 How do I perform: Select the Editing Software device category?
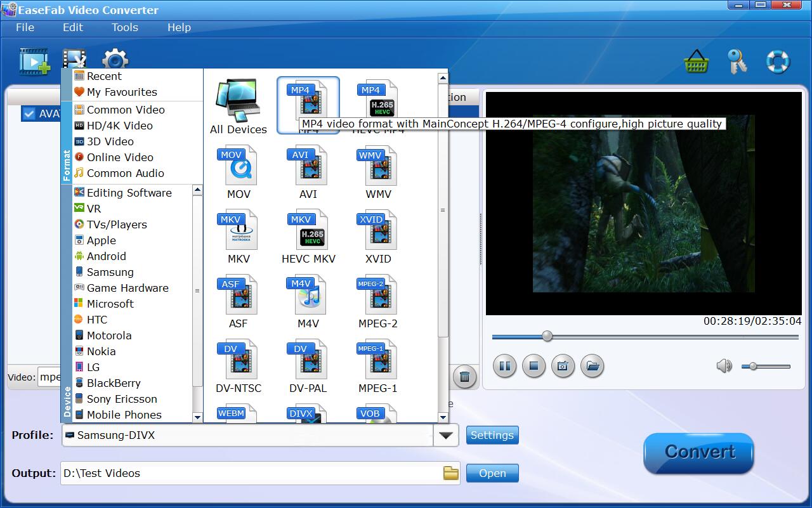click(129, 193)
